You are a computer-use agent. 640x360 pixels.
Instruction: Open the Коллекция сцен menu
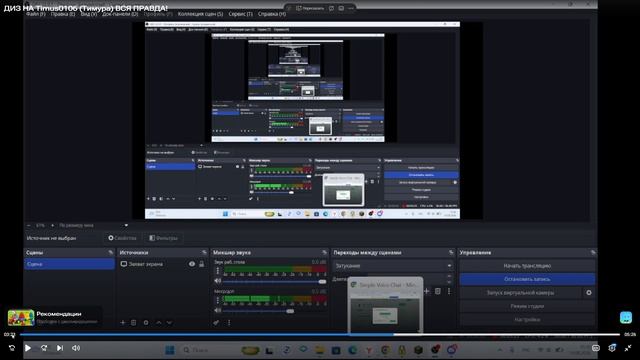pyautogui.click(x=200, y=14)
